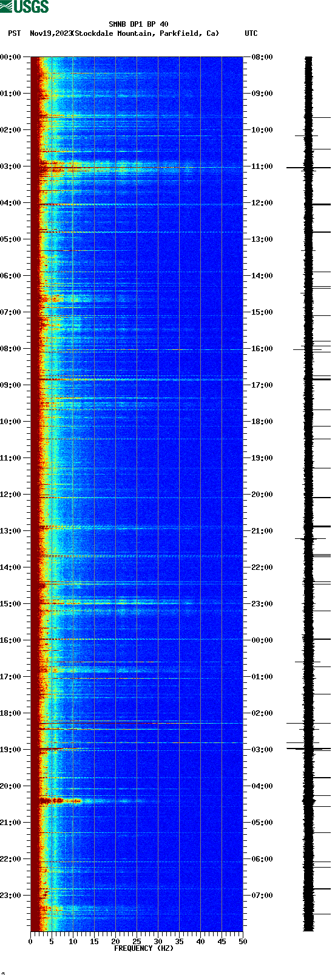The image size is (335, 980).
Task: Click the frequency axis '5' tick label
Action: (52, 942)
